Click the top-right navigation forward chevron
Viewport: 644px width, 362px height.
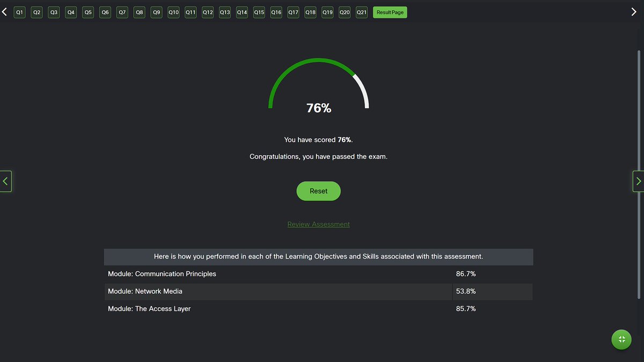[x=633, y=12]
